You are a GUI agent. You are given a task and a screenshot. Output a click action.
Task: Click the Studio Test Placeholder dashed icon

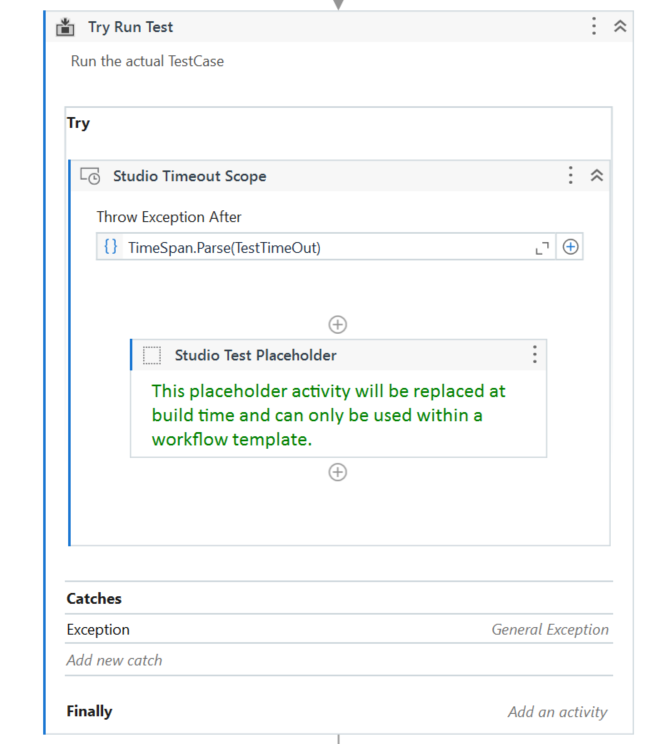(152, 355)
